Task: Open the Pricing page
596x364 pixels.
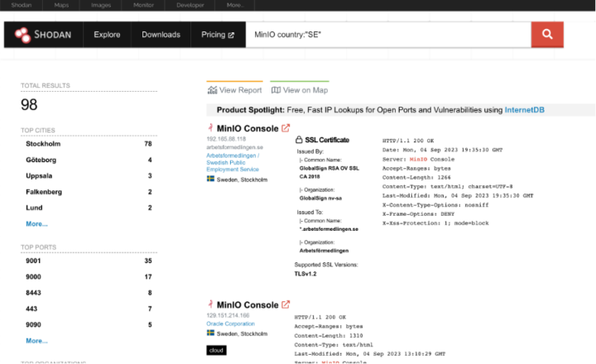Action: click(x=218, y=35)
